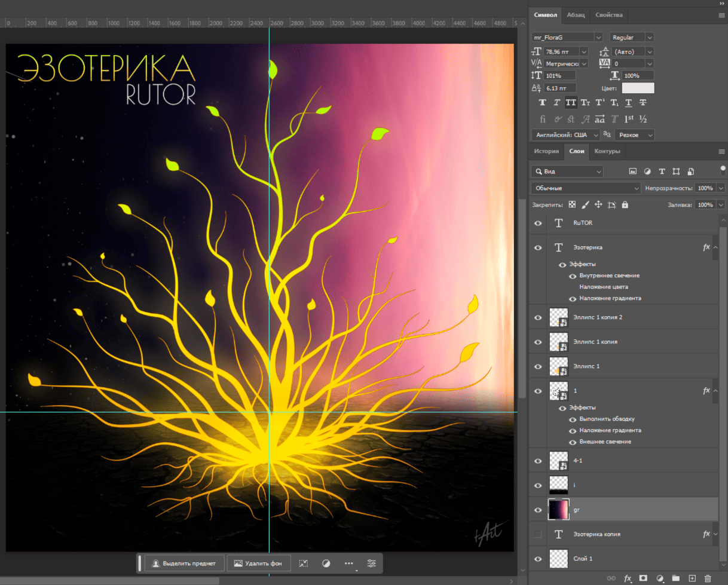Open Непрозрачность opacity slider arrow
Image resolution: width=728 pixels, height=585 pixels.
720,188
